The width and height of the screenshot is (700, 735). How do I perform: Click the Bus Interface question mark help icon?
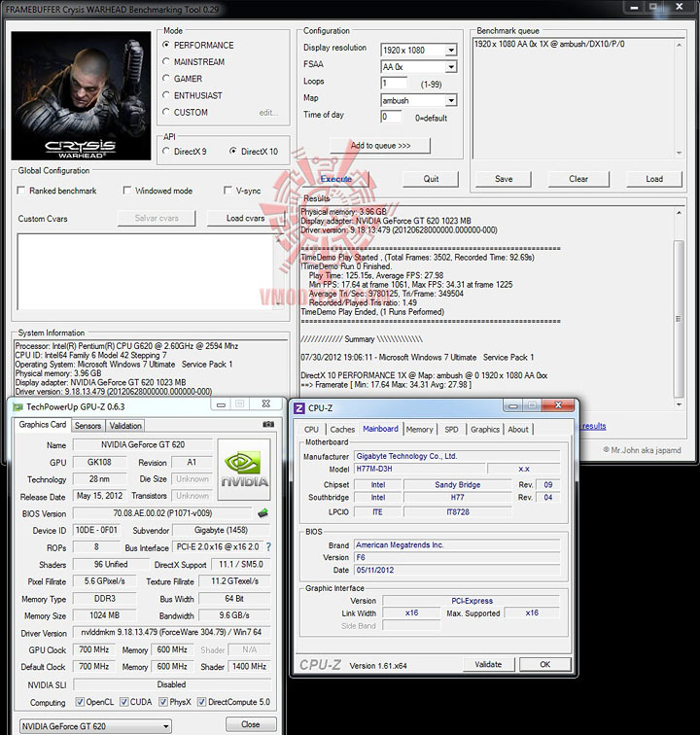click(268, 547)
